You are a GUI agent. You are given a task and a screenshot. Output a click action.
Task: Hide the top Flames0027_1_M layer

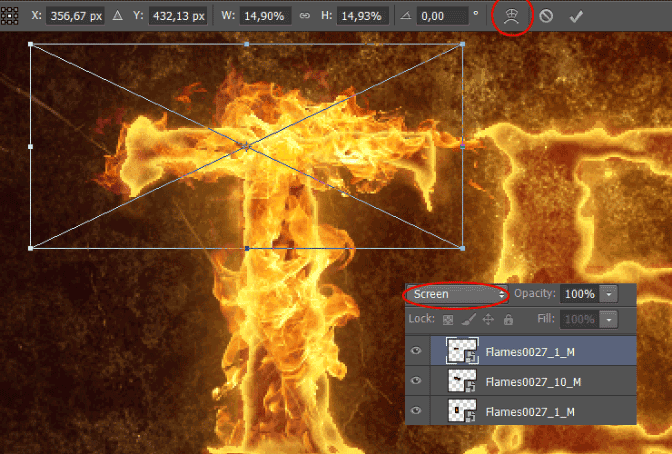point(416,351)
